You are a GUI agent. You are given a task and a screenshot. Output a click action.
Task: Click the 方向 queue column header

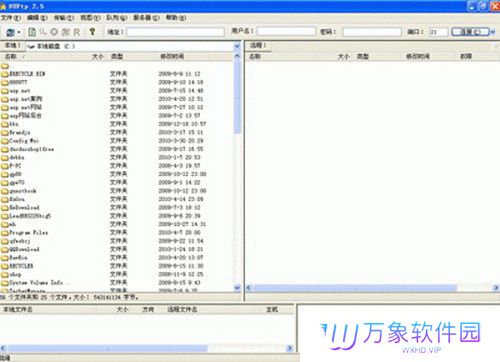pyautogui.click(x=148, y=310)
